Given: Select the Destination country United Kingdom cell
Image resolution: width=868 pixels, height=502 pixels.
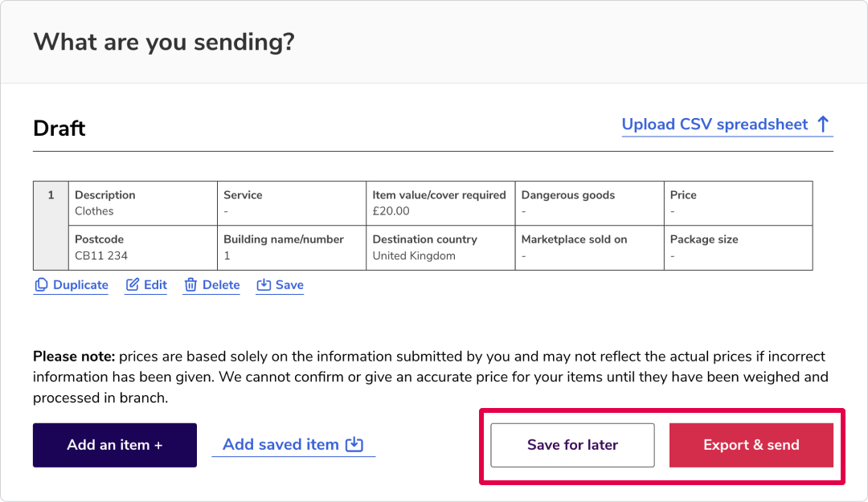Looking at the screenshot, I should tap(440, 248).
